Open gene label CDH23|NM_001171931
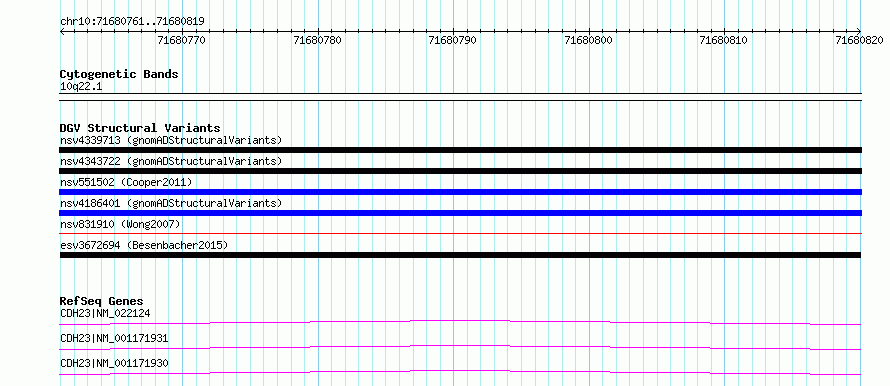This screenshot has width=890, height=386. (x=114, y=338)
